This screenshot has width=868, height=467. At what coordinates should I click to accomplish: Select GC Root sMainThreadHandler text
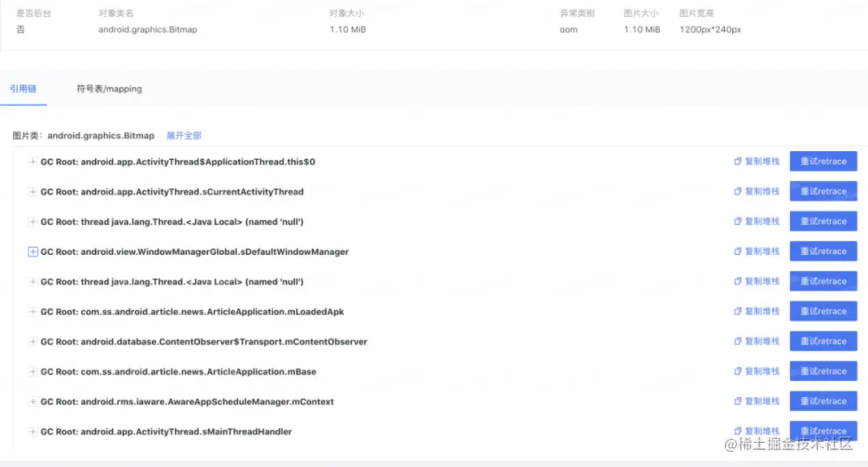pyautogui.click(x=166, y=432)
